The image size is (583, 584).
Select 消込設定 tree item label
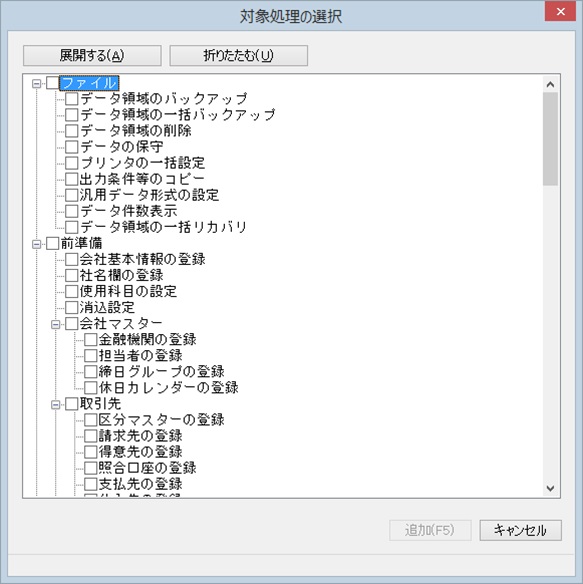107,308
